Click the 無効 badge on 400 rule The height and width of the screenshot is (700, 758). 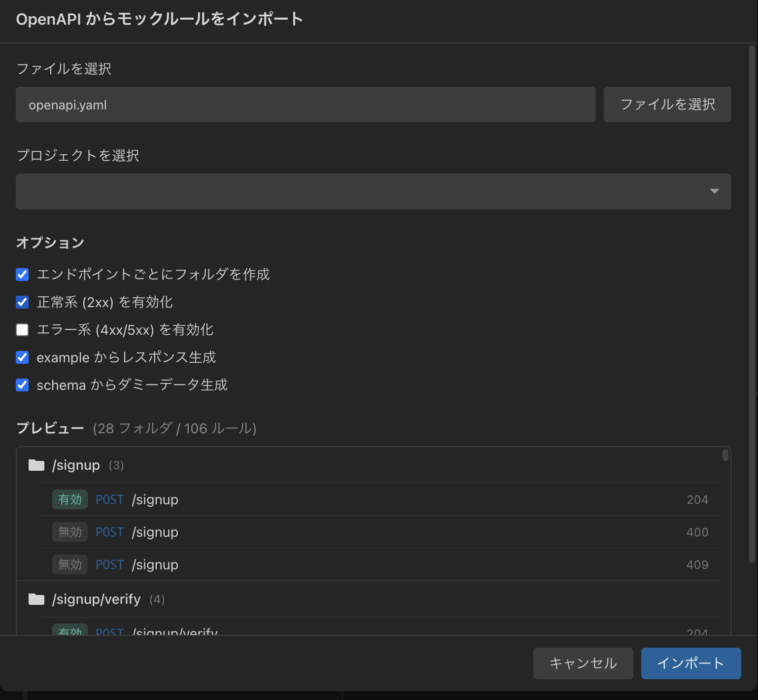coord(70,532)
